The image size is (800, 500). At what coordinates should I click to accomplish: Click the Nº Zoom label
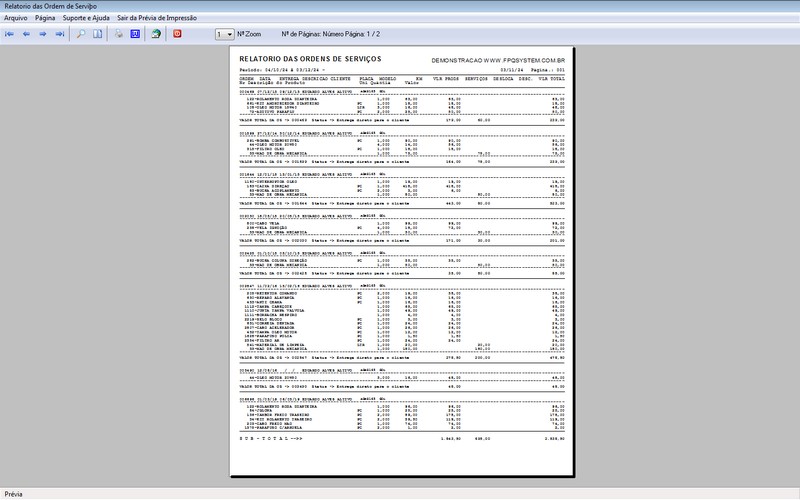(x=249, y=34)
